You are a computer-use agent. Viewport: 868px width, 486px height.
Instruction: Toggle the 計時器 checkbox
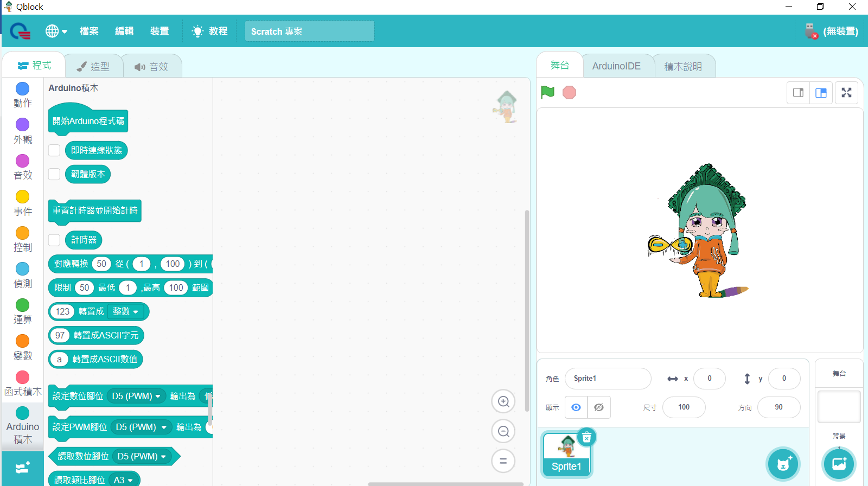pos(54,240)
